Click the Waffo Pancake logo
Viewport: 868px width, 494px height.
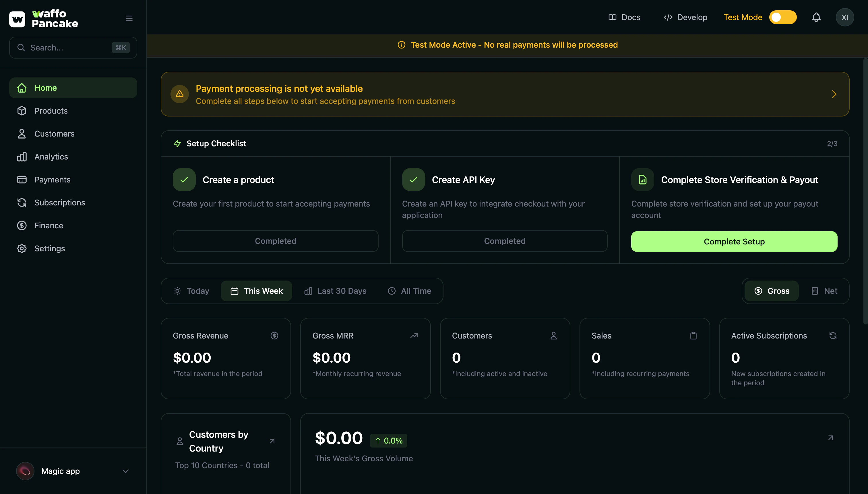(x=44, y=19)
